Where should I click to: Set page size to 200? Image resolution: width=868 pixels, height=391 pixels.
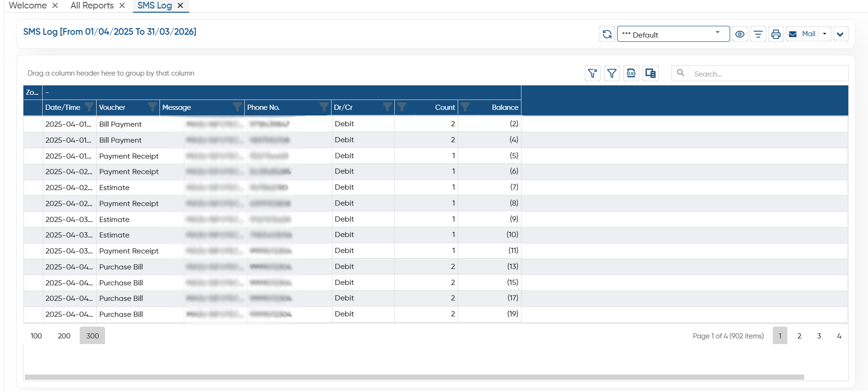[64, 336]
